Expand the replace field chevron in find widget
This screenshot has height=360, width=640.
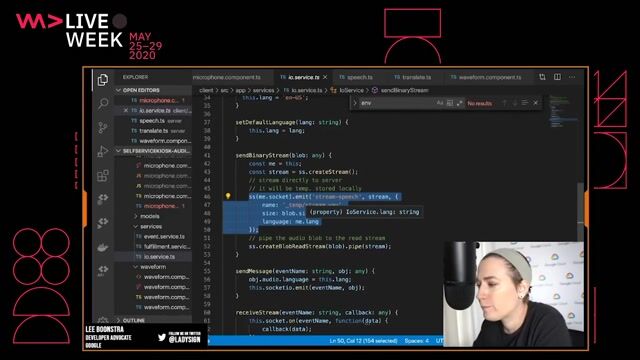coord(355,103)
